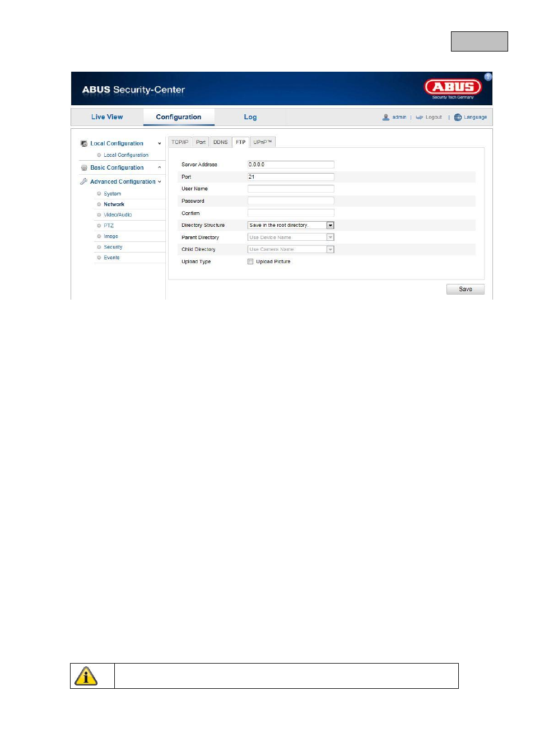This screenshot has height=756, width=535.
Task: Click the Advanced Configuration wrench icon
Action: (x=84, y=181)
